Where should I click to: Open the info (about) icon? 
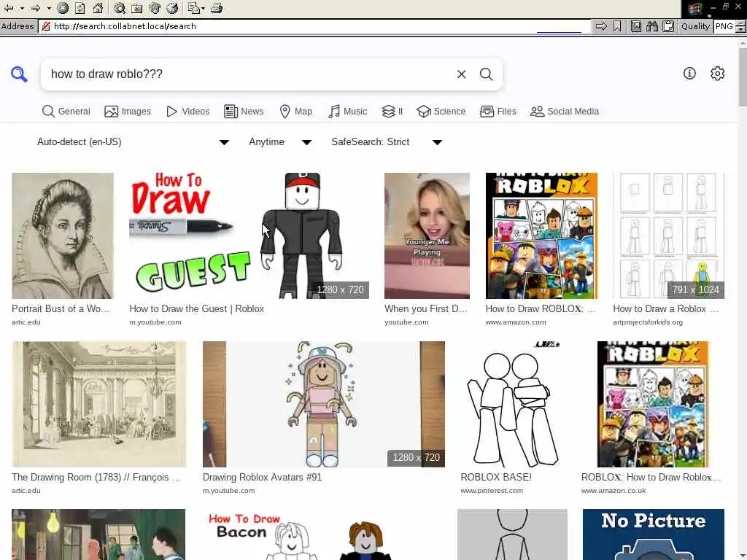(689, 74)
